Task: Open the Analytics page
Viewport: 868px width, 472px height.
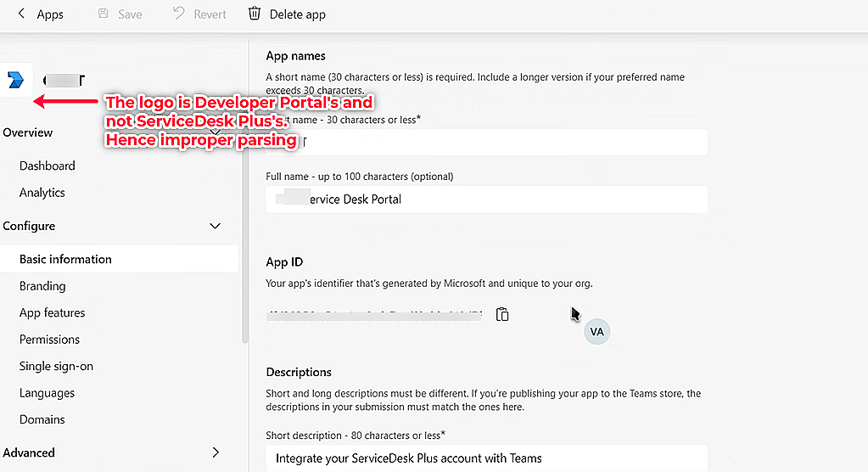Action: (42, 193)
